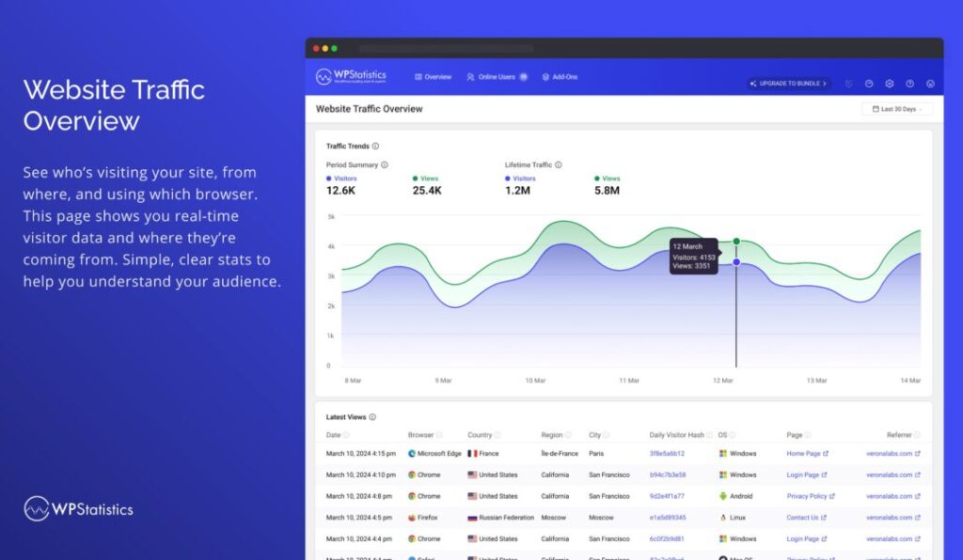
Task: Click the Latest Views info icon
Action: (x=373, y=417)
